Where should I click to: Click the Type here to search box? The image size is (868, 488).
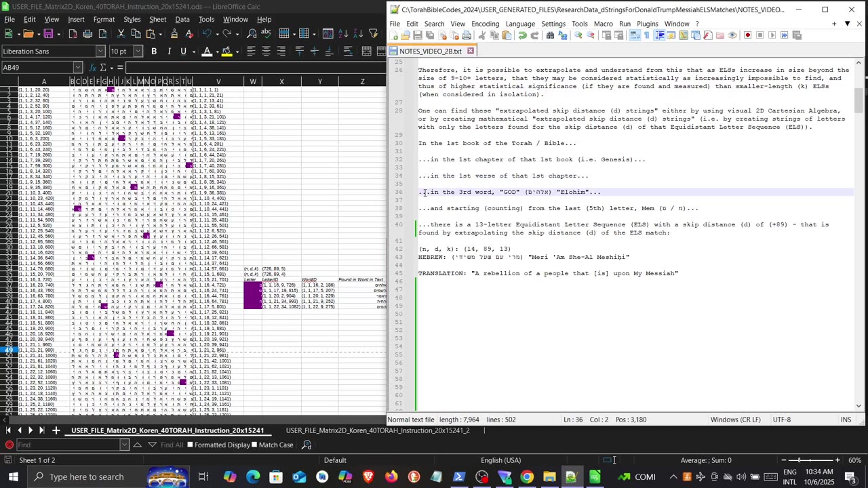[87, 476]
